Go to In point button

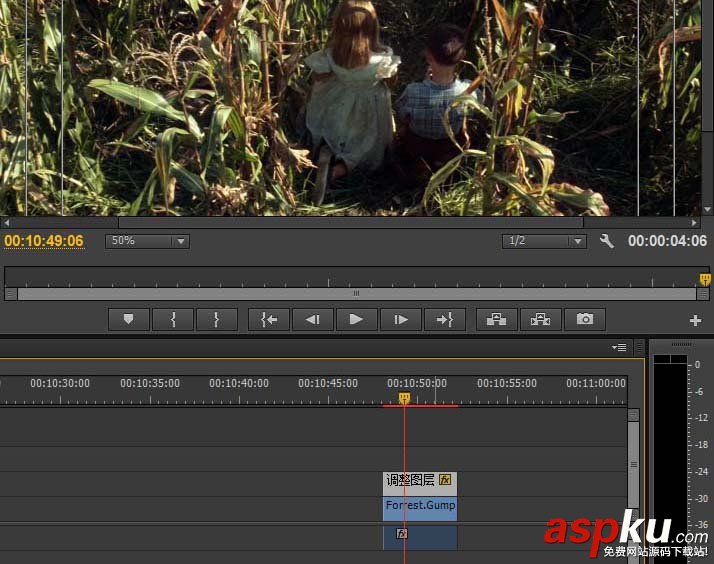pyautogui.click(x=269, y=319)
